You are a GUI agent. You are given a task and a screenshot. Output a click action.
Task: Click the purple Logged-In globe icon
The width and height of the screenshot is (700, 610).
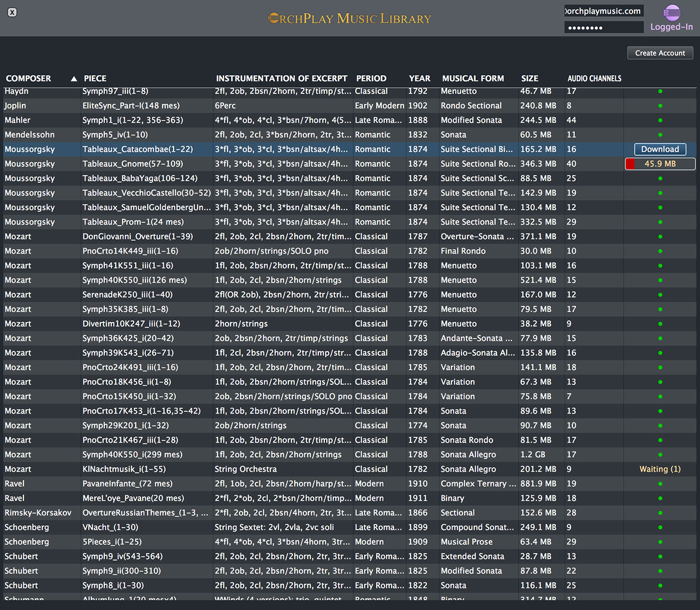coord(672,13)
